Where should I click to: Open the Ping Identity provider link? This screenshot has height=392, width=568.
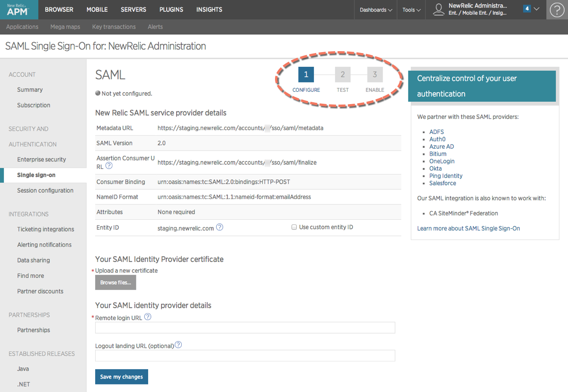[x=446, y=176]
